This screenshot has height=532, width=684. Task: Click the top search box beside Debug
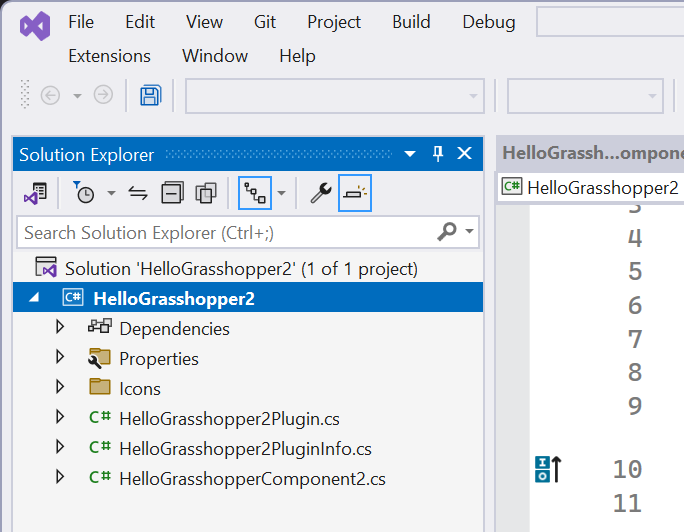pos(610,21)
